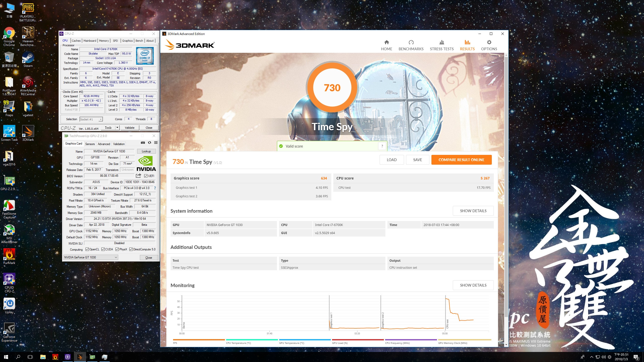Open the Steam desktop shortcut
The height and width of the screenshot is (362, 644).
28,60
